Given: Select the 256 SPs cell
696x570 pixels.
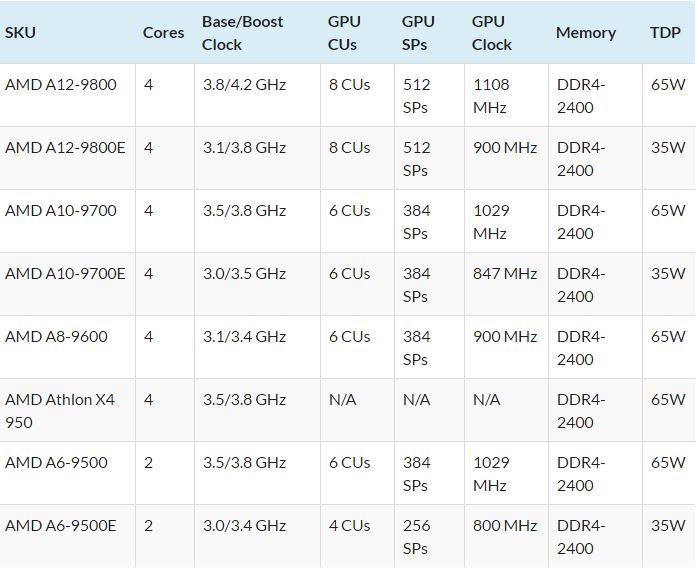Looking at the screenshot, I should click(x=417, y=537).
